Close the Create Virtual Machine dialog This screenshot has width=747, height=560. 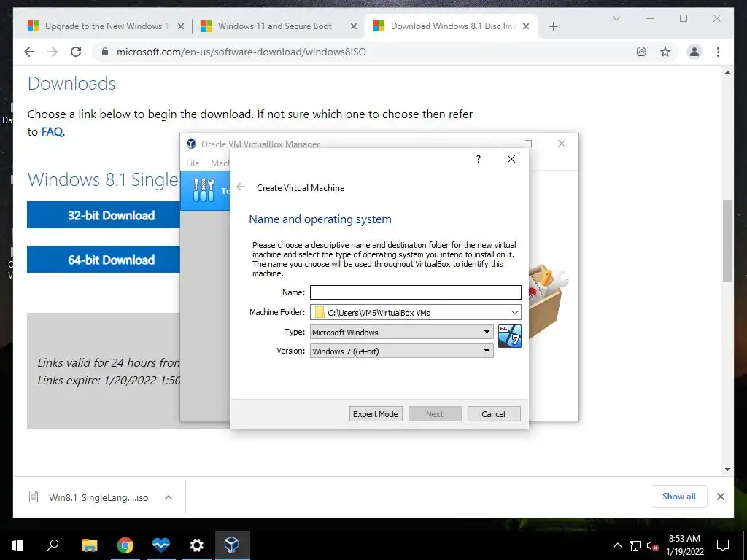[511, 159]
